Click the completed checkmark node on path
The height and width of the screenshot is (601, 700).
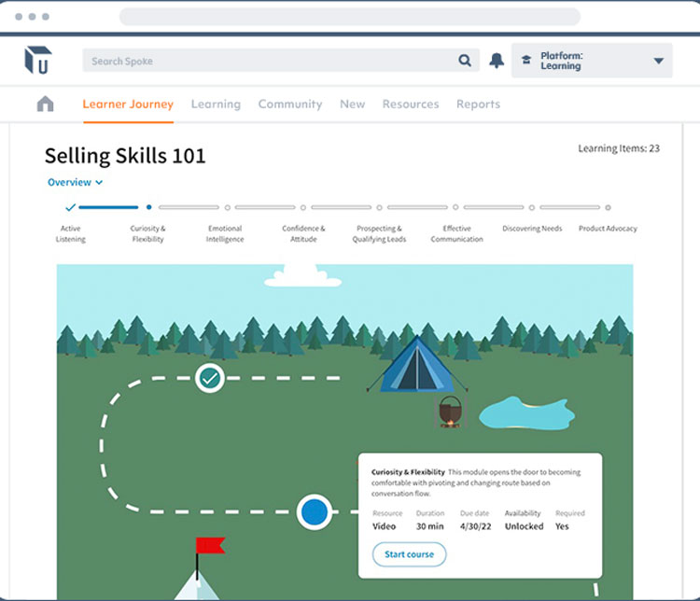[x=210, y=378]
